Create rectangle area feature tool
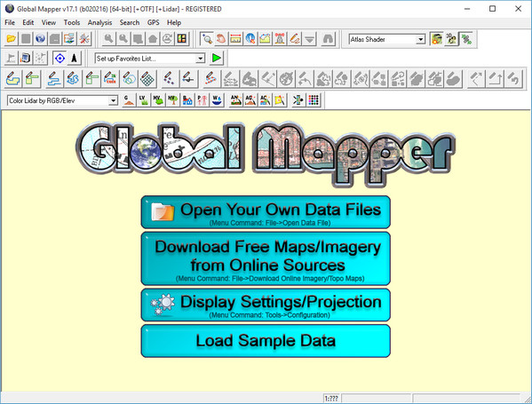 pyautogui.click(x=32, y=79)
